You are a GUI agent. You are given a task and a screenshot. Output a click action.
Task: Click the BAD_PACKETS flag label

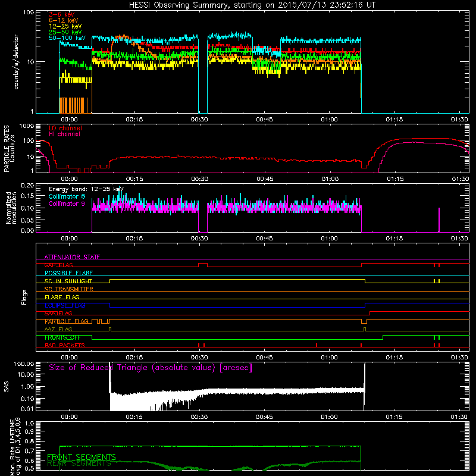[65, 346]
